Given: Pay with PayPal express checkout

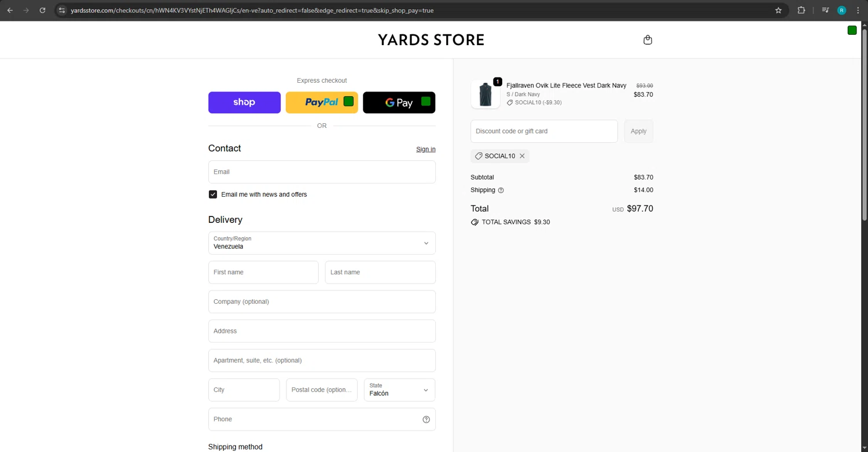Looking at the screenshot, I should tap(322, 102).
